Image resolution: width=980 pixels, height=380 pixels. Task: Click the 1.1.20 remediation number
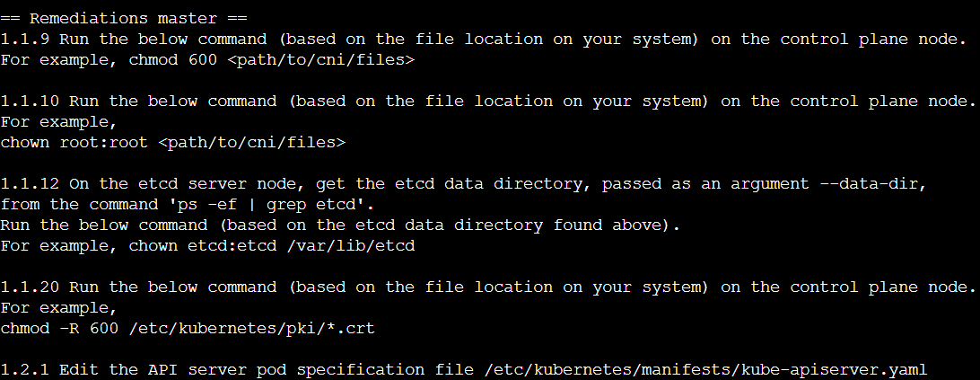pos(30,287)
